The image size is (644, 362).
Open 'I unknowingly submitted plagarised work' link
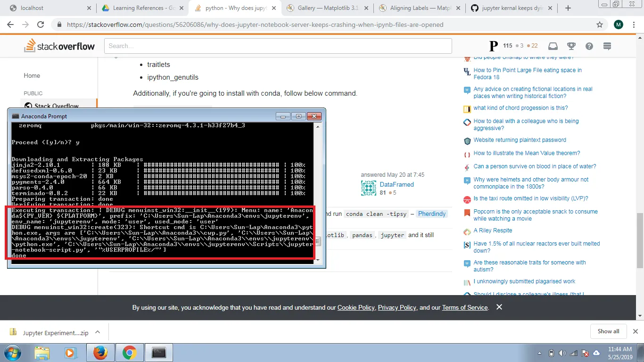pos(525,281)
